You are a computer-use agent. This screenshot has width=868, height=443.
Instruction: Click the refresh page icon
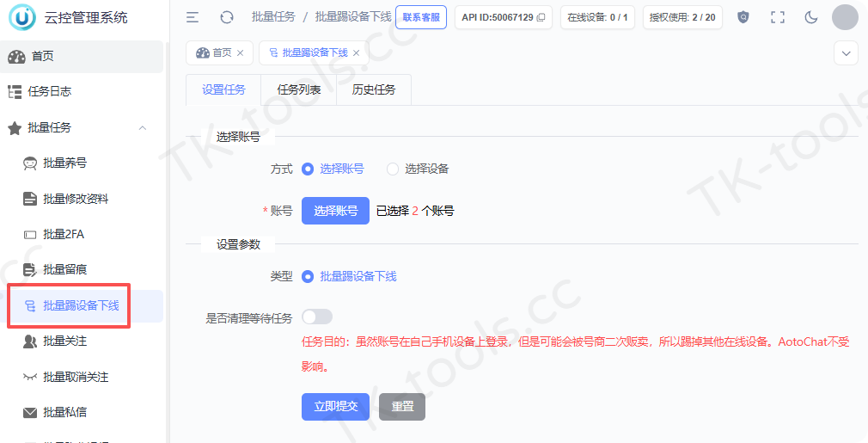tap(226, 17)
